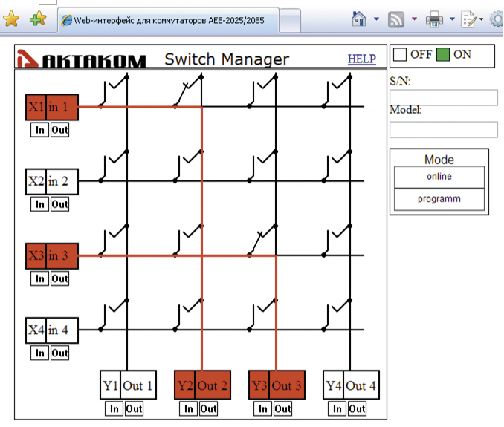Click the RSS feeds icon

click(x=397, y=19)
